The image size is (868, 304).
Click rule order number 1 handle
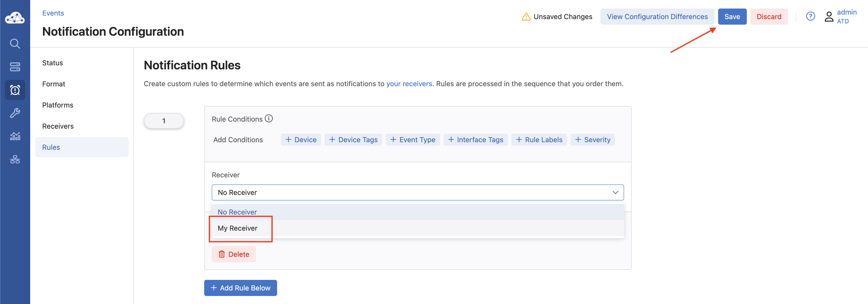[x=164, y=121]
